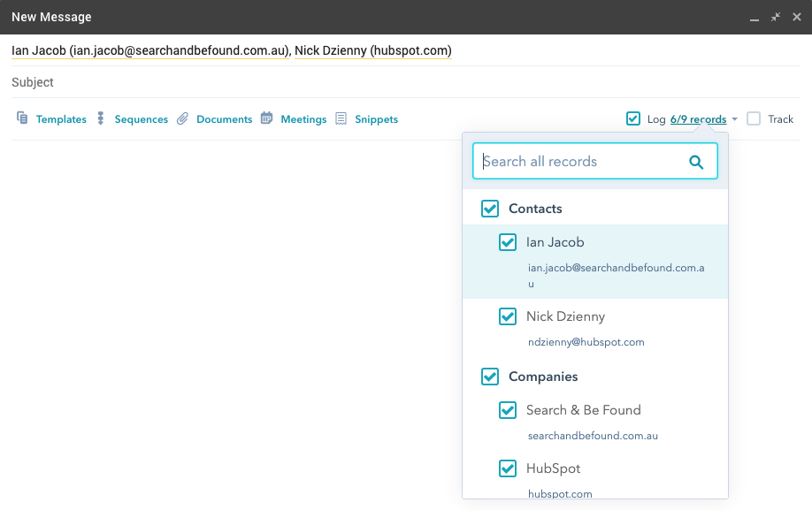This screenshot has height=510, width=812.
Task: Collapse the records dropdown arrow
Action: [734, 119]
